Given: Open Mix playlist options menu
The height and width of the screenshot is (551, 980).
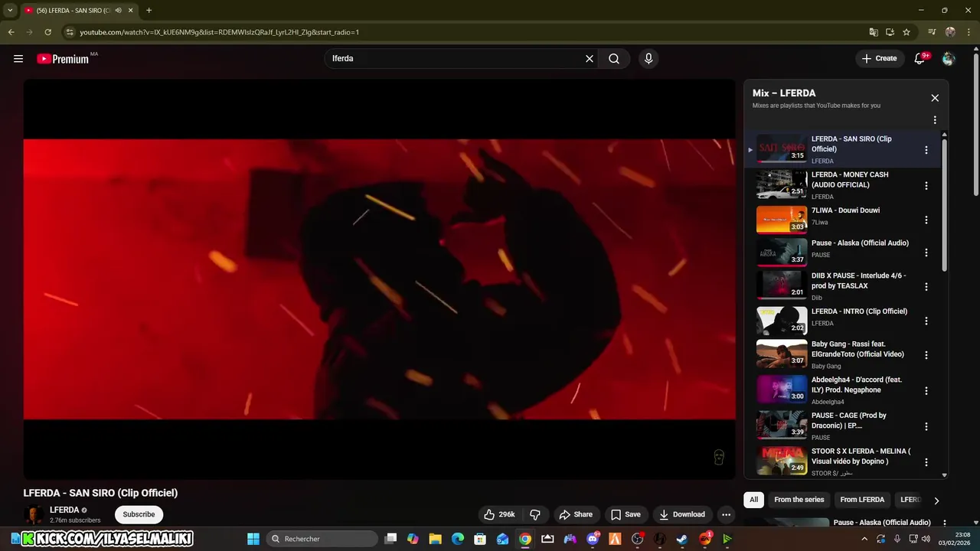Looking at the screenshot, I should 935,120.
